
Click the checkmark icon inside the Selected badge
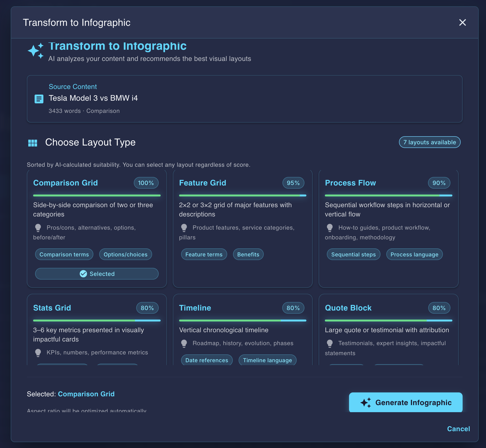tap(84, 274)
